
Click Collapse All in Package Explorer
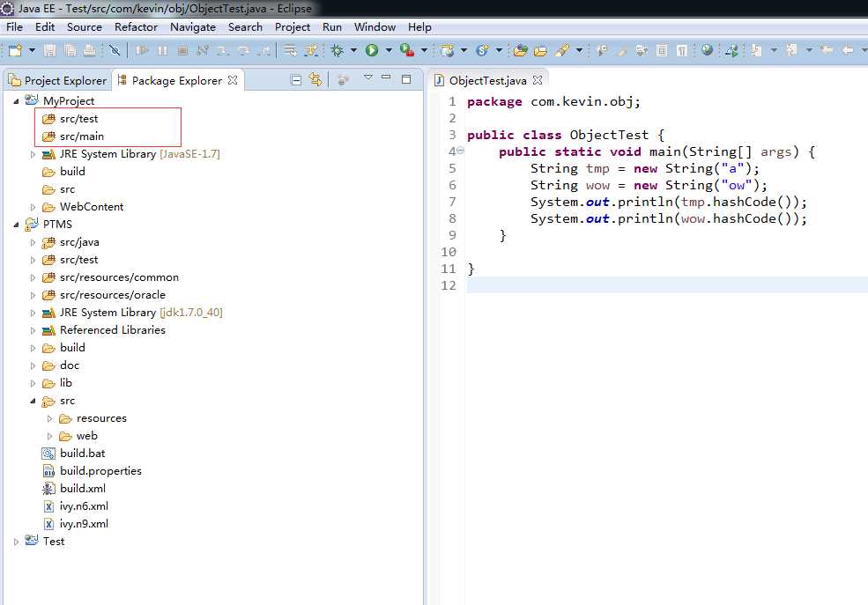click(x=295, y=80)
